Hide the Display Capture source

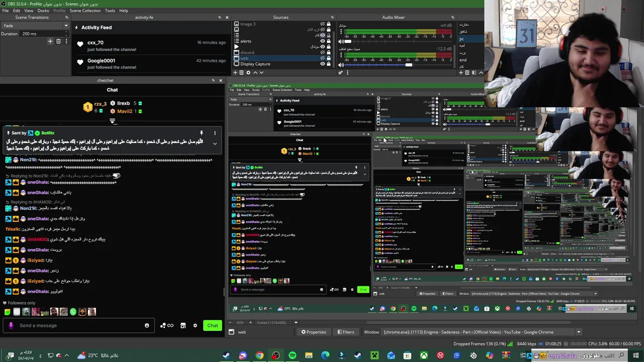323,64
